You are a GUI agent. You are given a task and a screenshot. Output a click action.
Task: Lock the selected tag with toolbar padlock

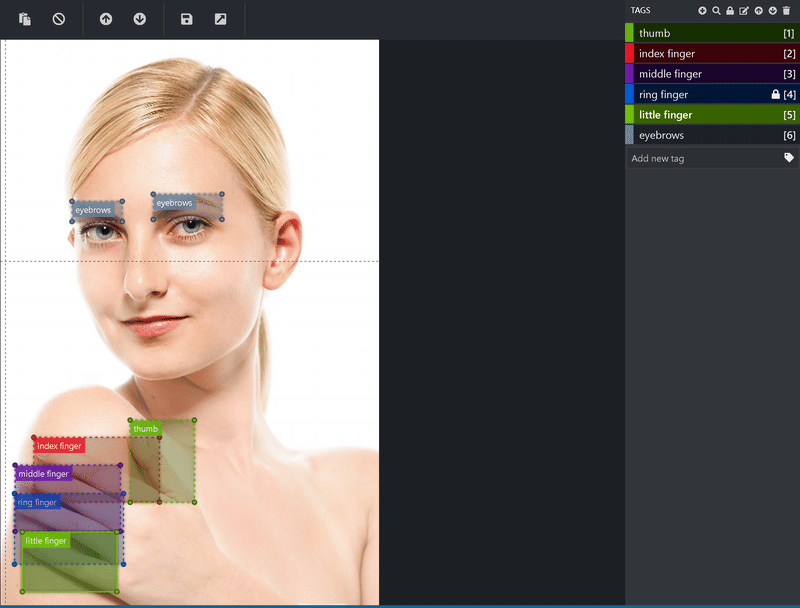(x=730, y=11)
